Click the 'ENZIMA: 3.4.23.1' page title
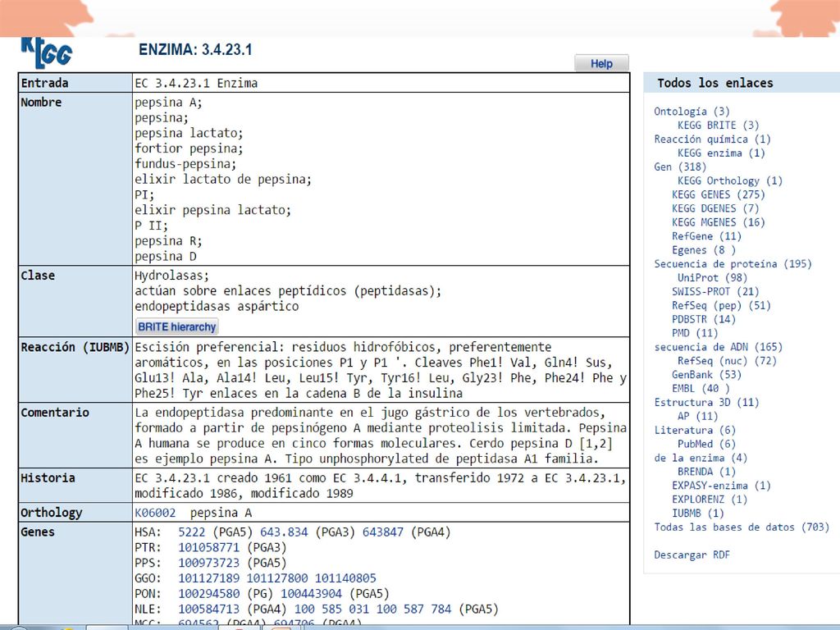840x630 pixels. (x=195, y=50)
